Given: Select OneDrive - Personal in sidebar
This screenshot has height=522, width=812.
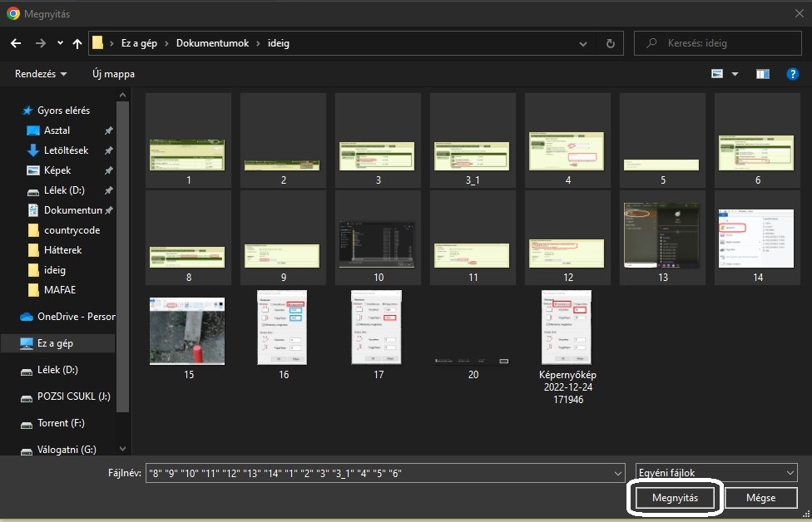Looking at the screenshot, I should pyautogui.click(x=77, y=316).
